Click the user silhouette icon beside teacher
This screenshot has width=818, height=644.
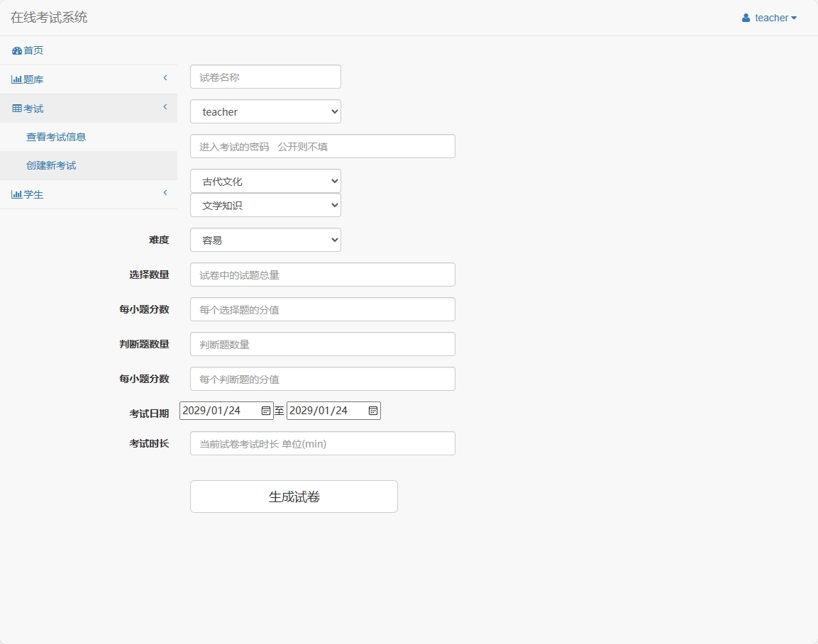(x=746, y=18)
